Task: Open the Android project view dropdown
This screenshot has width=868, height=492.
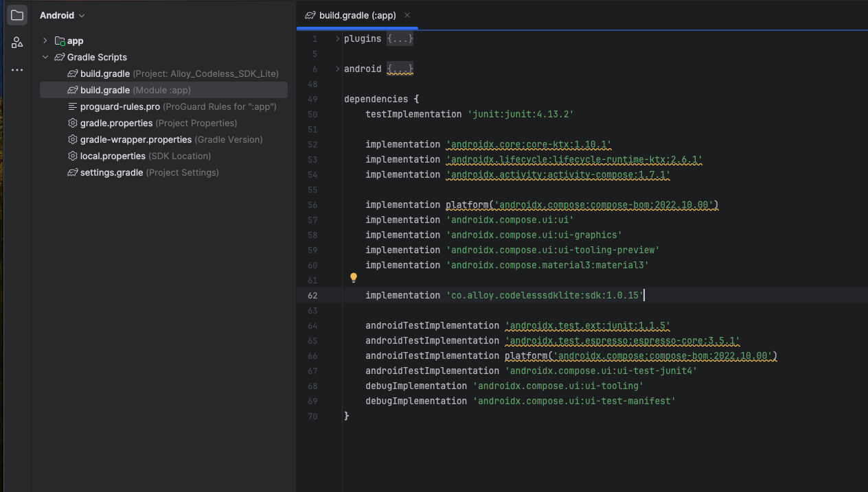Action: [62, 15]
